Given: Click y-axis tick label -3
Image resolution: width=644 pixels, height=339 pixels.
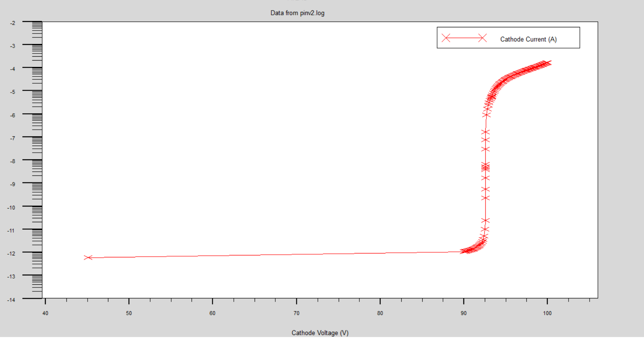Looking at the screenshot, I should 13,46.
